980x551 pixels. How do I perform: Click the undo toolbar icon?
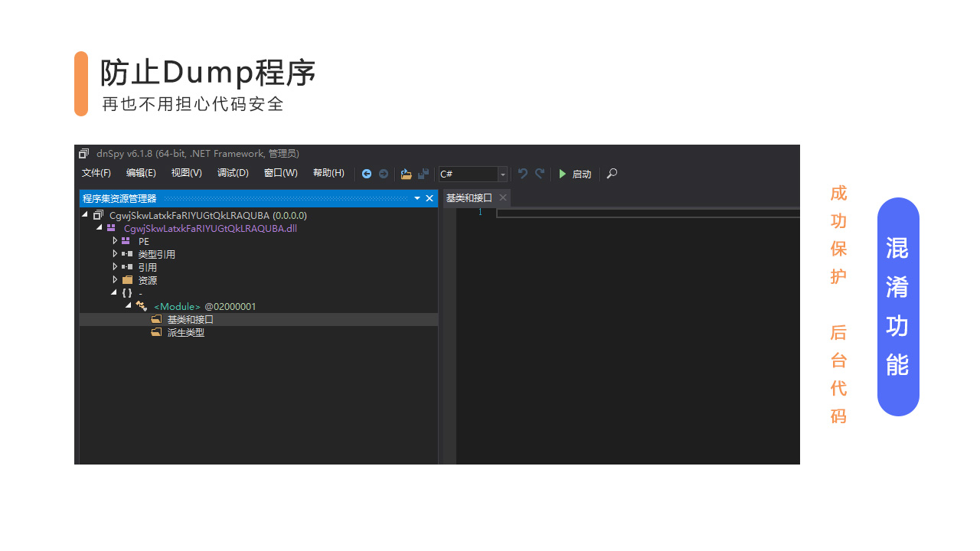click(x=523, y=174)
